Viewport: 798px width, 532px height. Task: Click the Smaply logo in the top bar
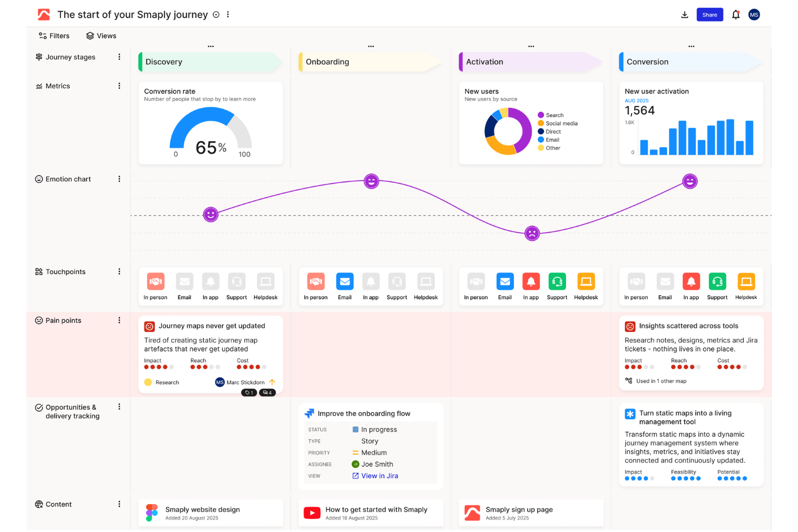coord(44,14)
